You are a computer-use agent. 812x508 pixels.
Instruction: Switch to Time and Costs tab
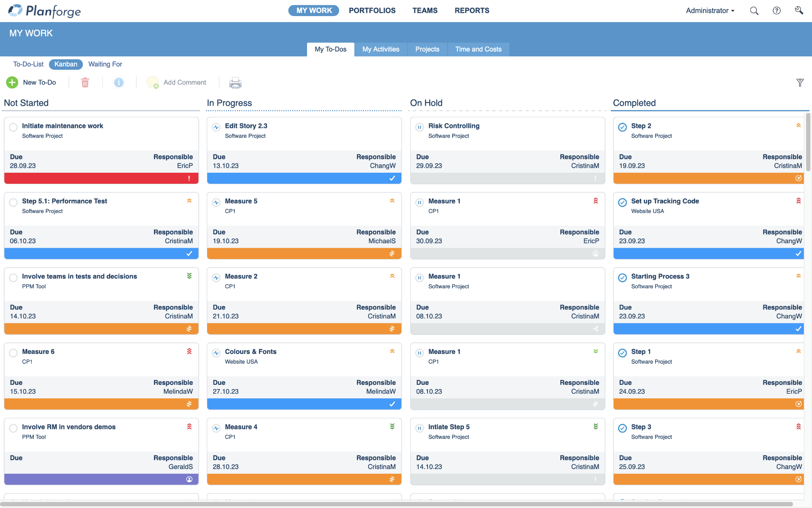point(478,49)
